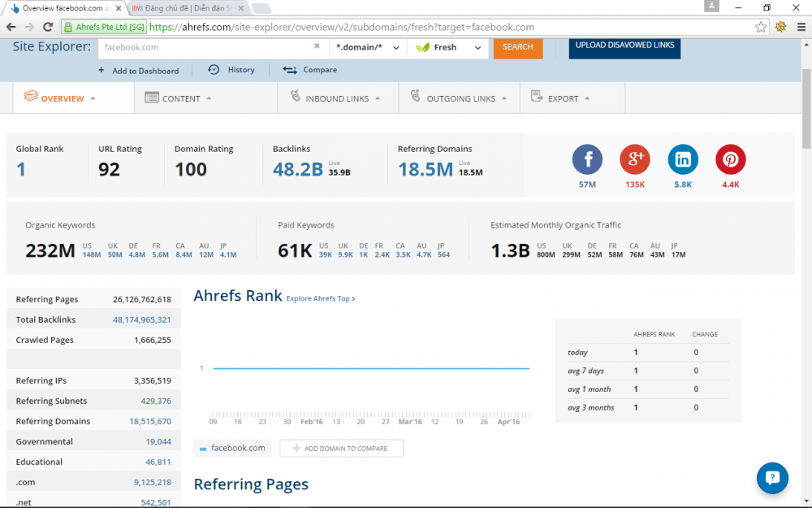
Task: Close the Overview facebook.com browser tab
Action: click(119, 8)
